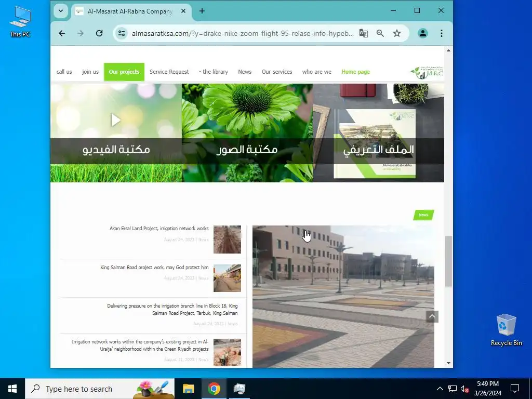The image size is (532, 399).
Task: Open the Service Request menu item
Action: coord(169,72)
